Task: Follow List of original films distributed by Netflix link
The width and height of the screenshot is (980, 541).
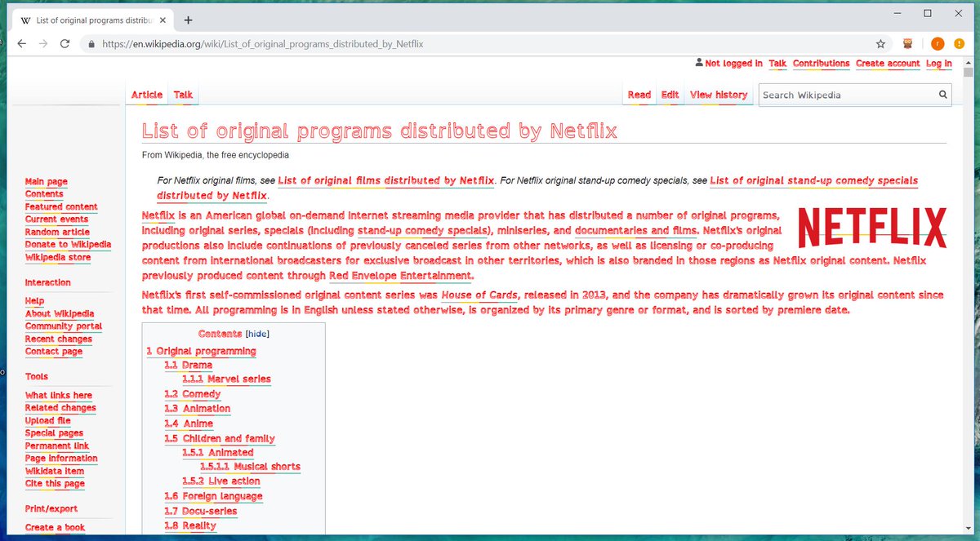Action: pos(386,180)
